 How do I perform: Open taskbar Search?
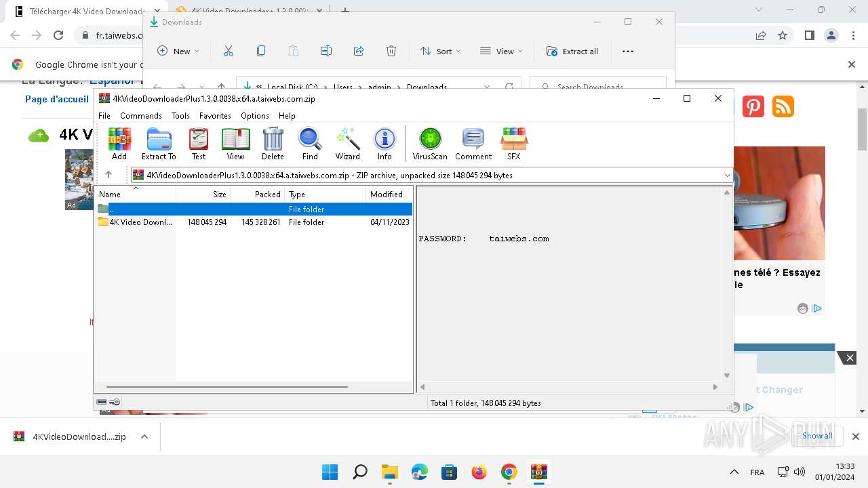tap(360, 472)
